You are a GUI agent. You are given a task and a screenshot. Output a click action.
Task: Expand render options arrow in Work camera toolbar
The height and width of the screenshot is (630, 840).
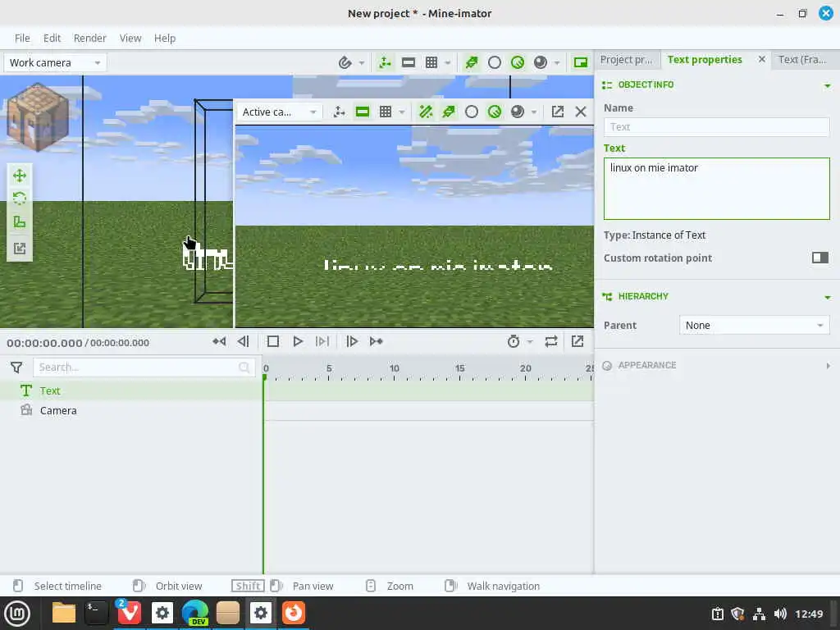click(x=557, y=63)
